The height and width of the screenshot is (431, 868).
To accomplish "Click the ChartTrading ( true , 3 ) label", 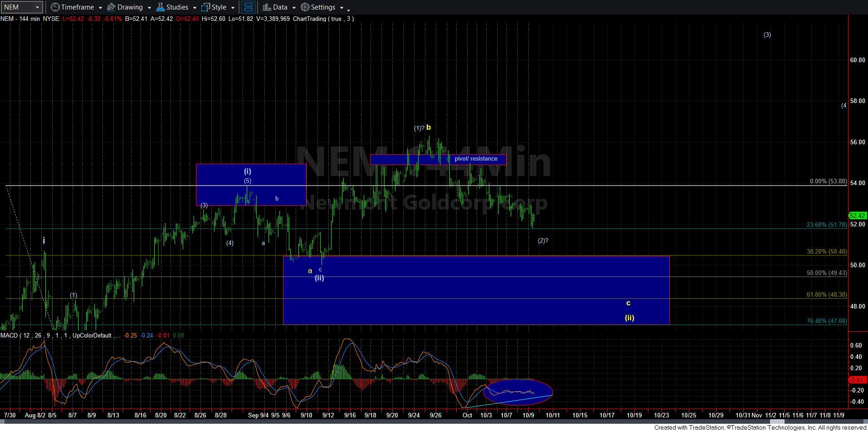I will point(323,19).
